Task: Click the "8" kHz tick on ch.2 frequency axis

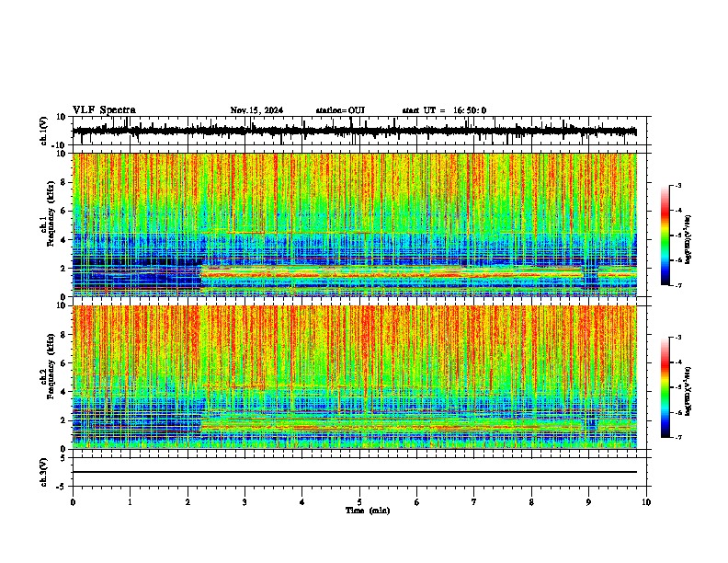Action: [63, 334]
